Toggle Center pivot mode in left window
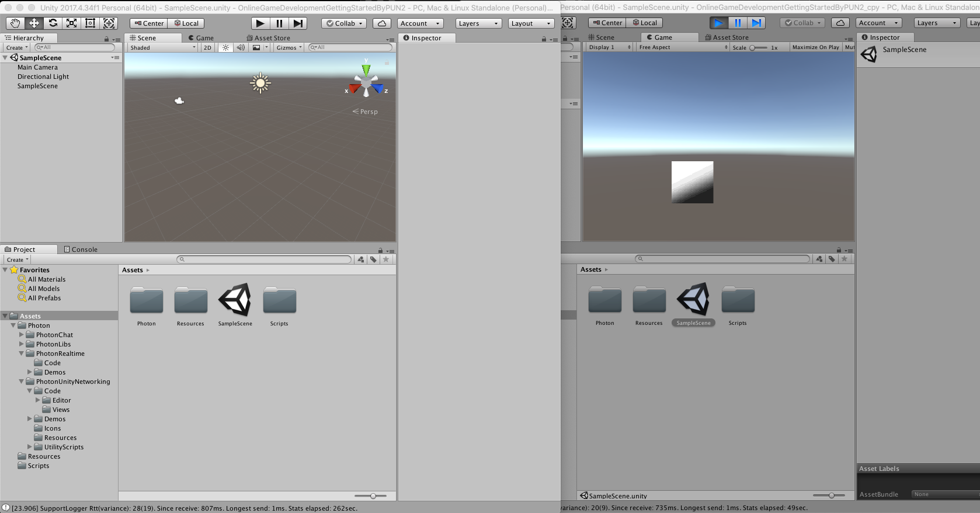The height and width of the screenshot is (513, 980). (149, 23)
